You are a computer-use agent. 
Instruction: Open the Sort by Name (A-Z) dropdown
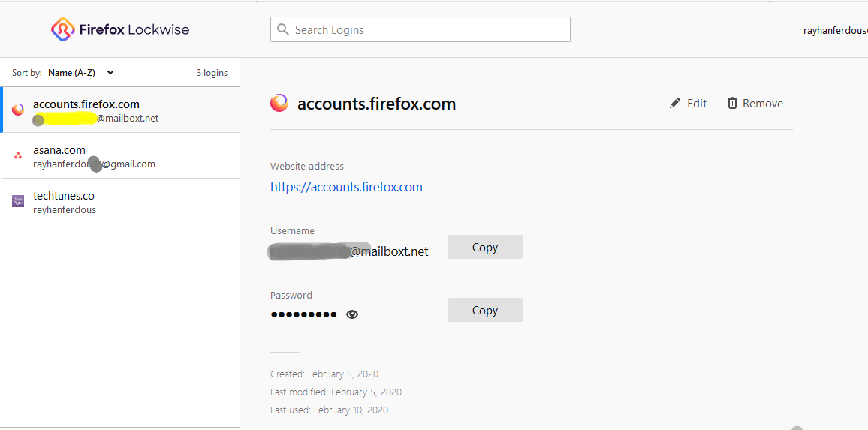point(80,73)
